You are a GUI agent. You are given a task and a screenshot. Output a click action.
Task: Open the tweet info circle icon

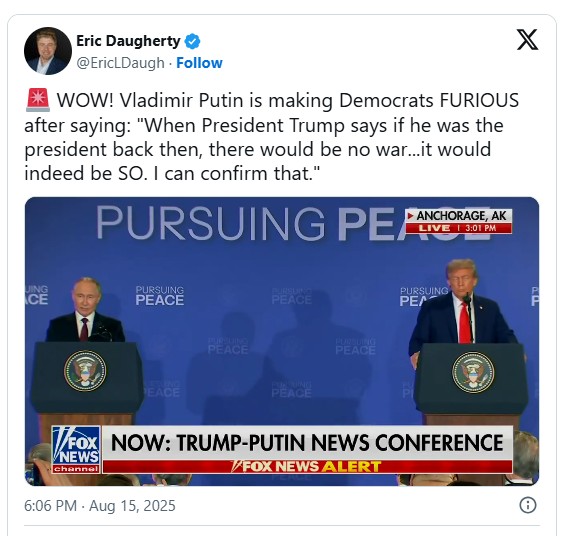[528, 505]
